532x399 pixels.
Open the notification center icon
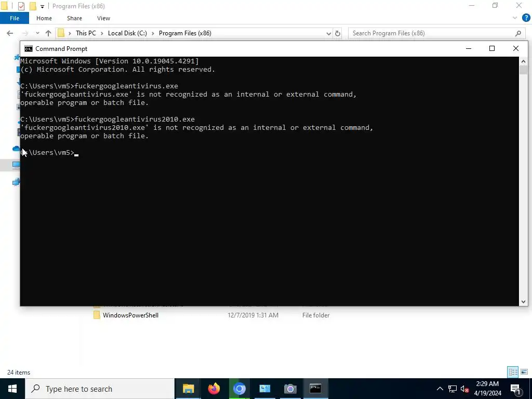516,389
